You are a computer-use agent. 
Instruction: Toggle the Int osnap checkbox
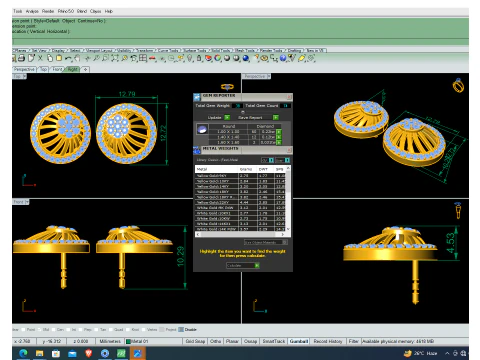[x=68, y=329]
